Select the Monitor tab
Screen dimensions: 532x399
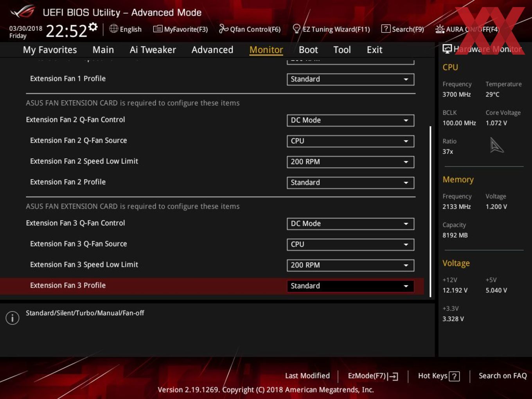coord(266,50)
